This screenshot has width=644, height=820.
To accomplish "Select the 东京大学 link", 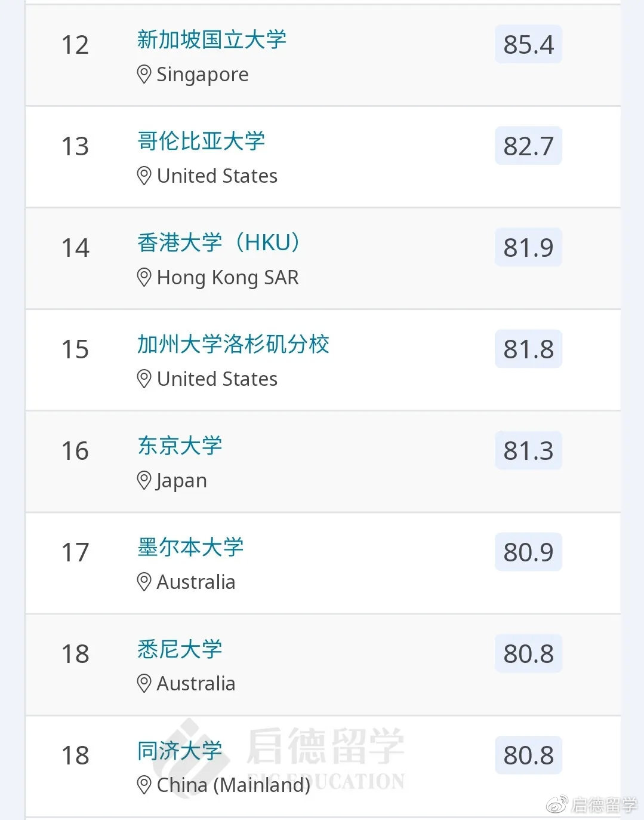I will pos(180,446).
